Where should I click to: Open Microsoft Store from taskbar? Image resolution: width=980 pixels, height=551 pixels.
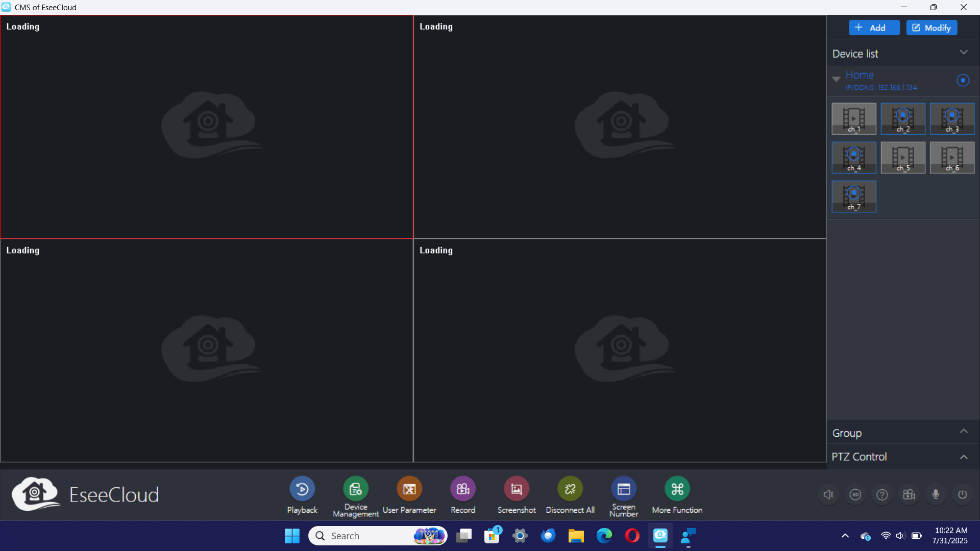(x=492, y=536)
